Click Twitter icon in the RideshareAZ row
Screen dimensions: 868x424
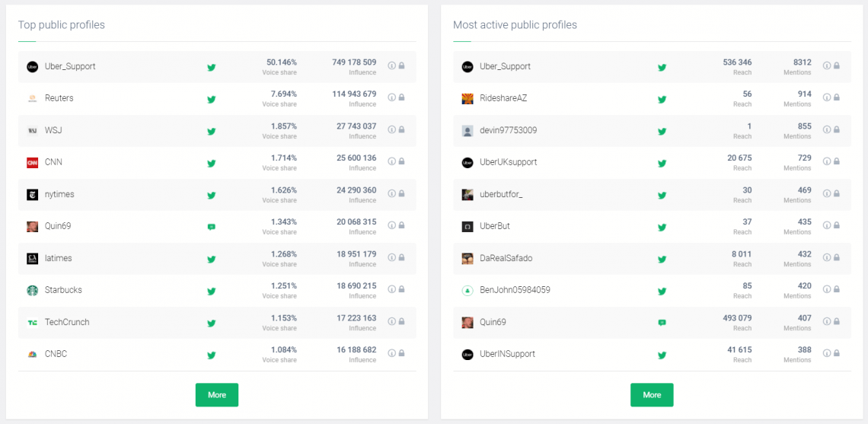tap(662, 99)
